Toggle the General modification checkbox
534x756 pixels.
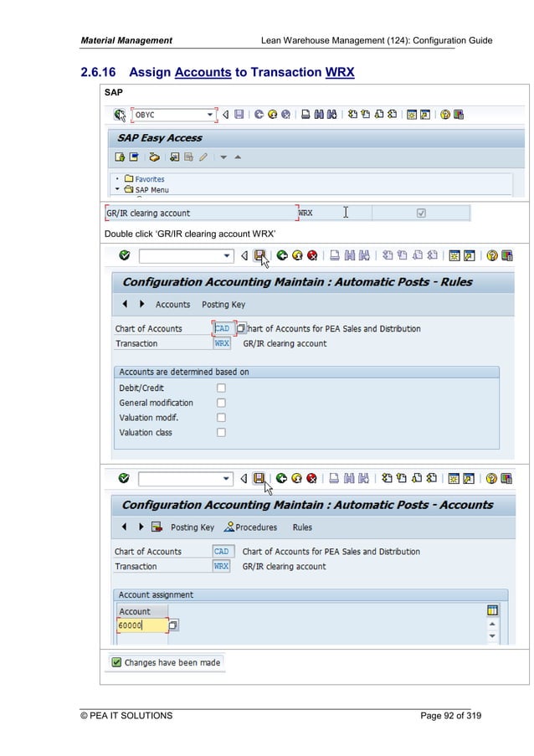[221, 403]
